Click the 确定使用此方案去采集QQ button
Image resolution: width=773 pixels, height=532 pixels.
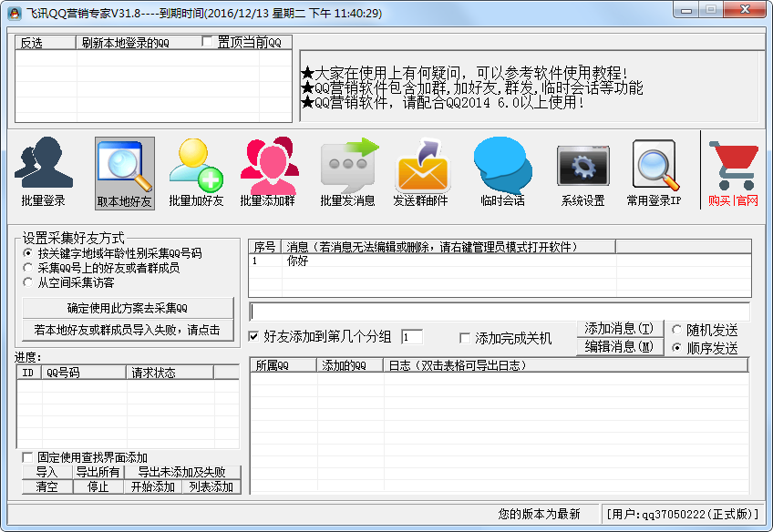[128, 308]
